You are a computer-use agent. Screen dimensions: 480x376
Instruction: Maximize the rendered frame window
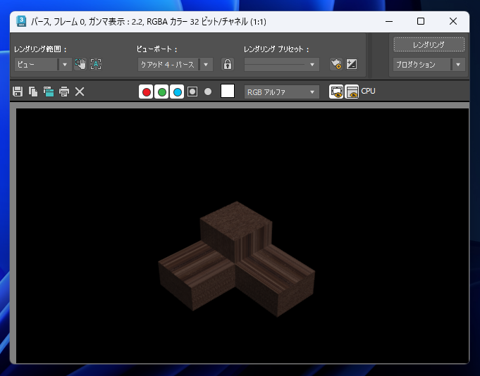tap(421, 21)
